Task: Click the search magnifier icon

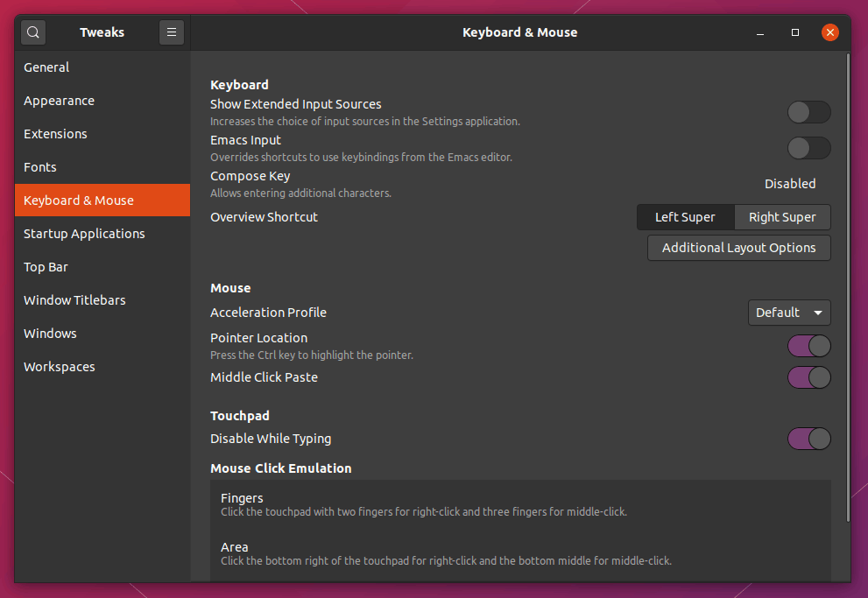Action: [33, 32]
